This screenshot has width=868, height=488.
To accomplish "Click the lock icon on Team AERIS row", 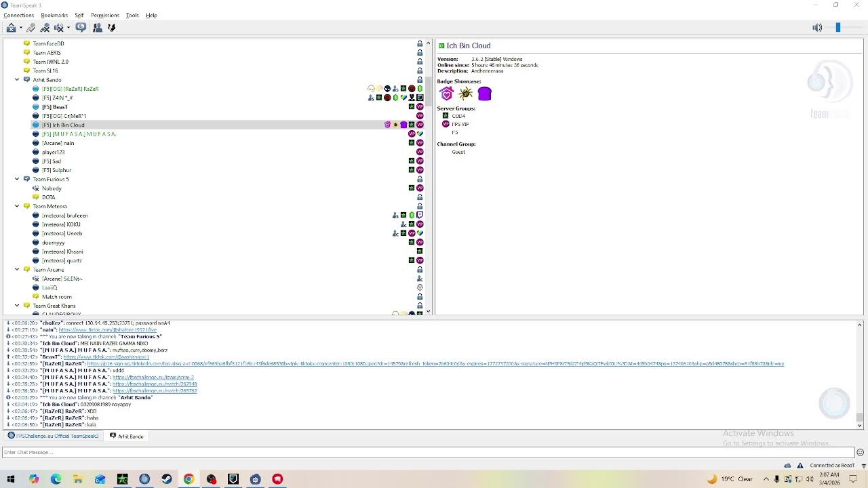I will click(420, 53).
